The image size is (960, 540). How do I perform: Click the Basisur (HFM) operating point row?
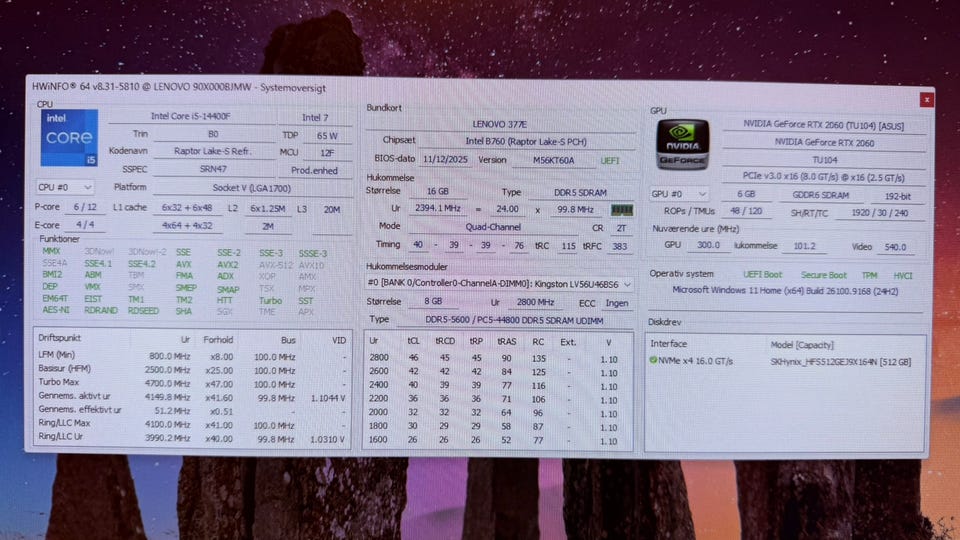pyautogui.click(x=192, y=370)
